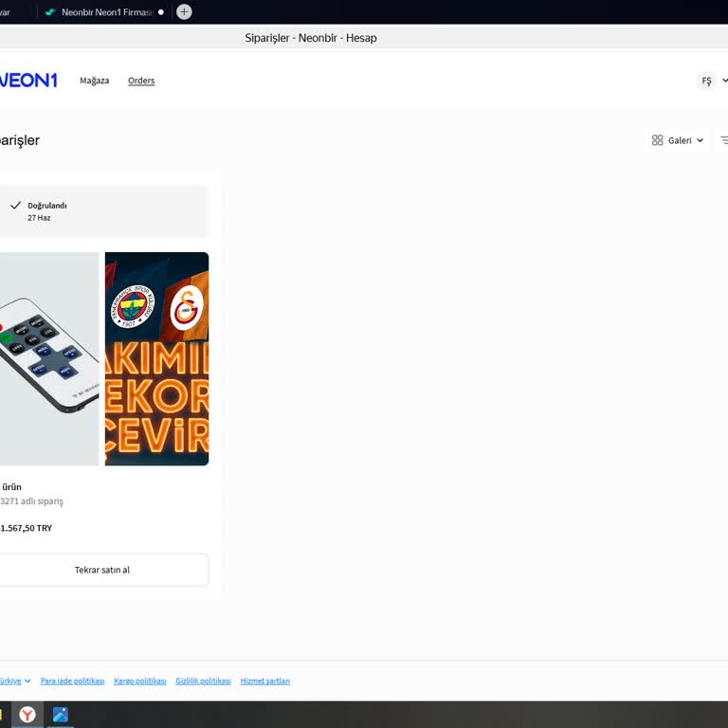Click the Tekrar satın al button

pos(103,570)
